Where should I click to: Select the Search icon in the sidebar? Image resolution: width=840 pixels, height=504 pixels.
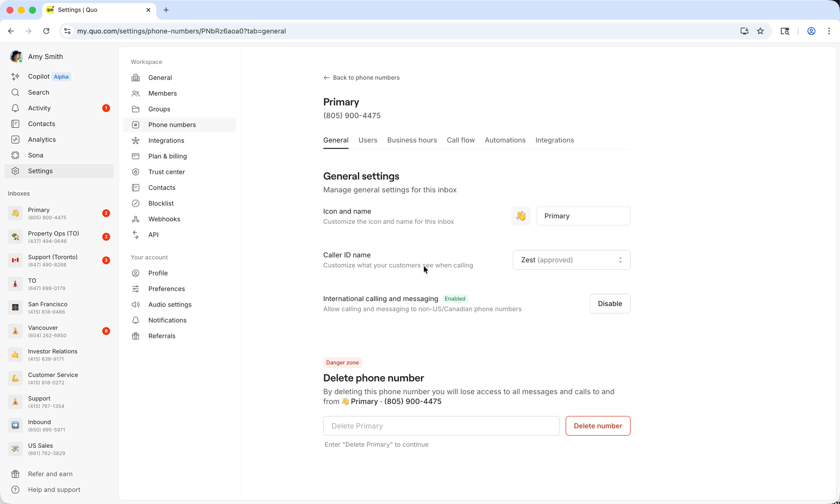[x=38, y=92]
